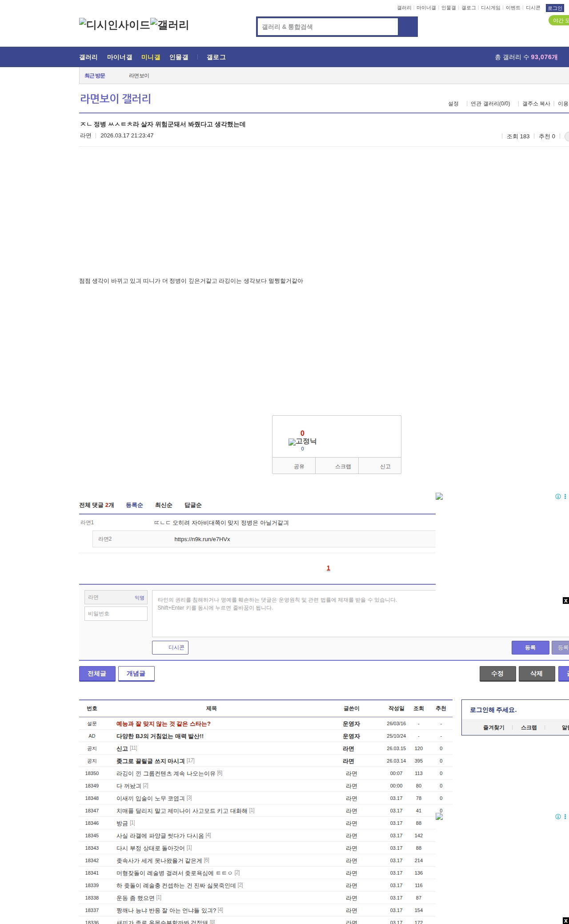
Task: Open post 18338 운동 좀 했으면
Action: coord(136,898)
